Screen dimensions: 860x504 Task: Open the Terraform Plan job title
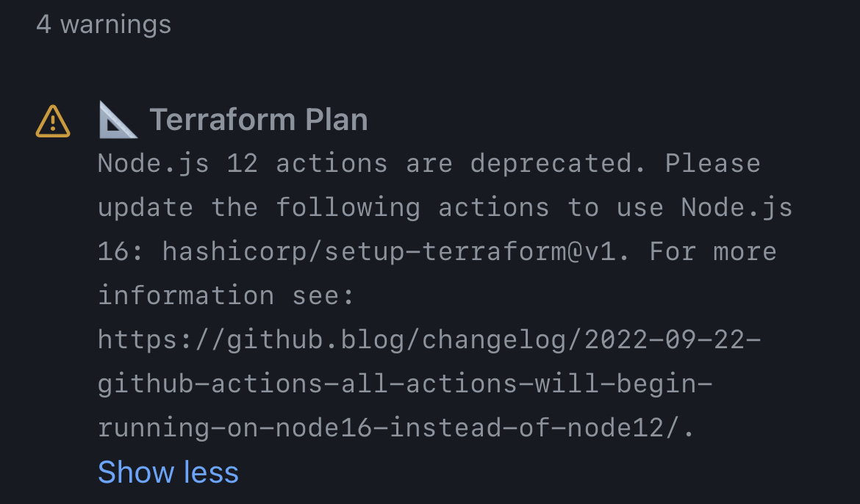pyautogui.click(x=258, y=120)
